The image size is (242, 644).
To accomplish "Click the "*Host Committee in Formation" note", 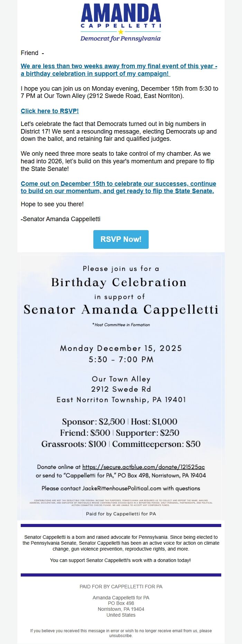I will (121, 325).
